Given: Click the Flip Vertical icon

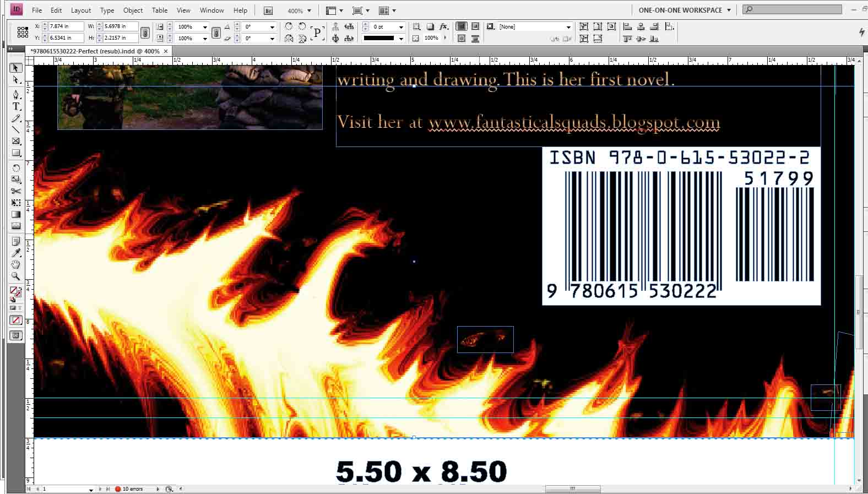Looking at the screenshot, I should (302, 39).
